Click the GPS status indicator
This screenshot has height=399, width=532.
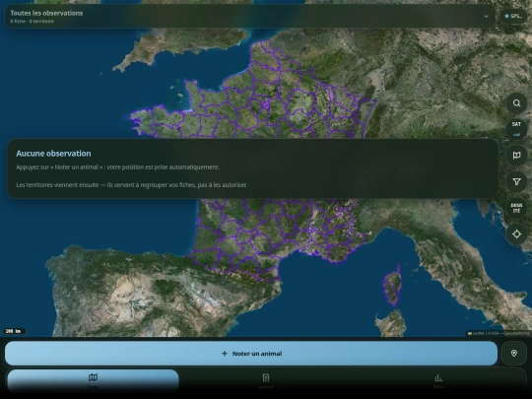click(513, 16)
